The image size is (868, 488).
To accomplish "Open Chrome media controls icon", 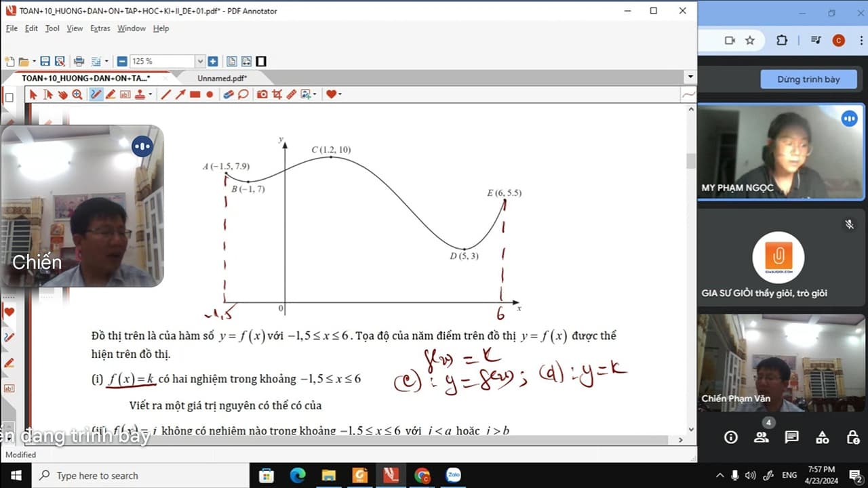I will [816, 40].
